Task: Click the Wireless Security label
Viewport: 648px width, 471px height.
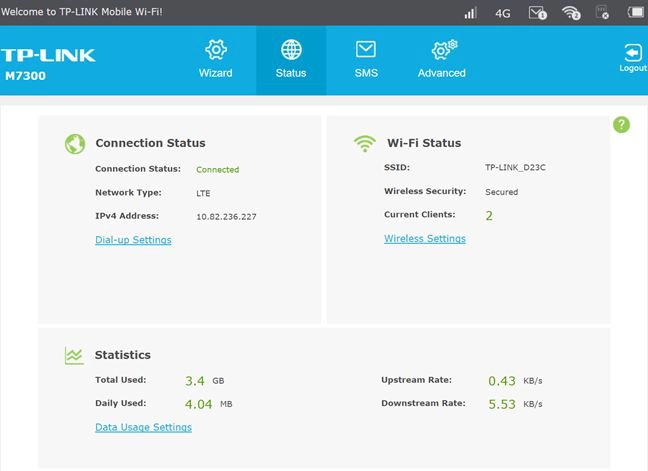Action: [425, 191]
